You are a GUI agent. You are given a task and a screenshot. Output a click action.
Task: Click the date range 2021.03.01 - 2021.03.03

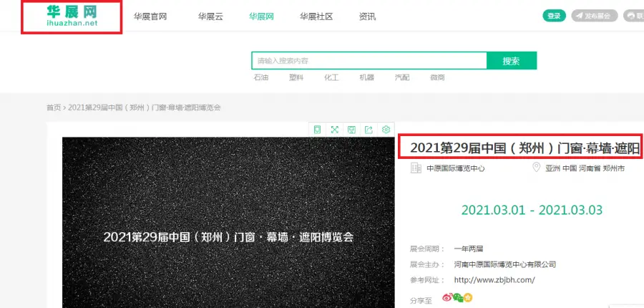[x=532, y=210]
